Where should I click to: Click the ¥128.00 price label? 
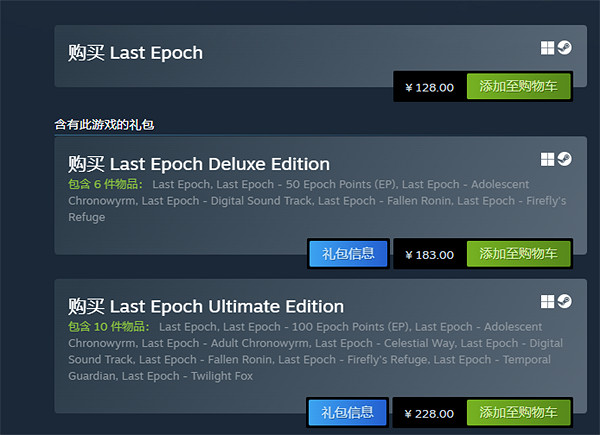[430, 87]
